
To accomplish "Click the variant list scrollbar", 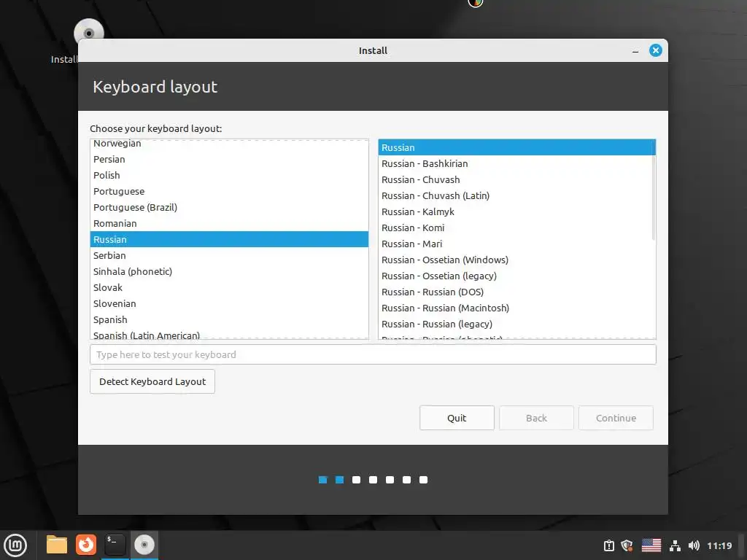I will [654, 198].
